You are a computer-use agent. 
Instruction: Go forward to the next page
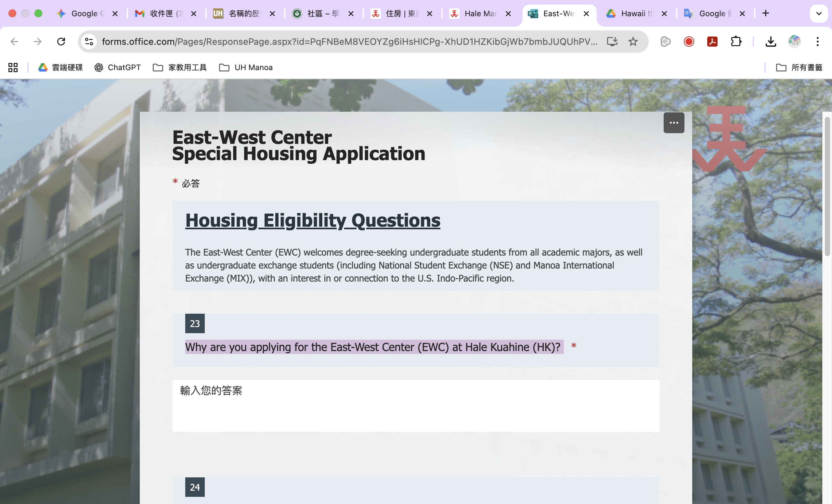tap(37, 42)
